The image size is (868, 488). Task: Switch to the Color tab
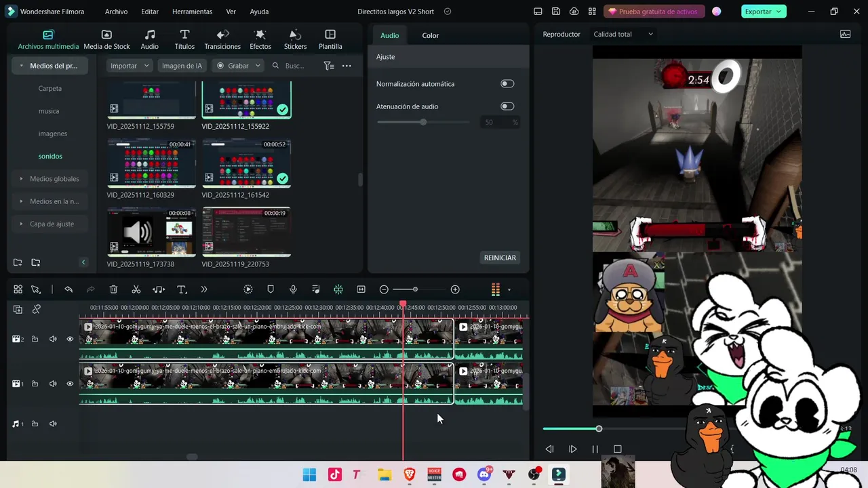click(431, 35)
